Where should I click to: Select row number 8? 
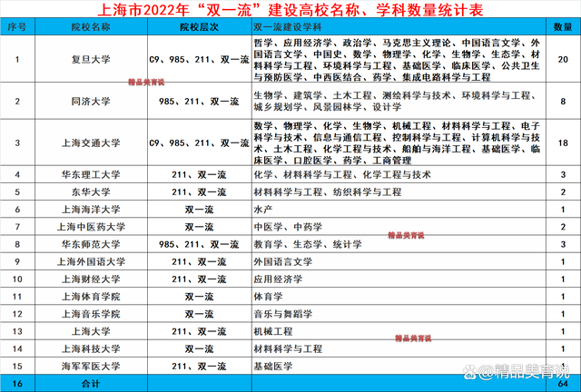[17, 244]
